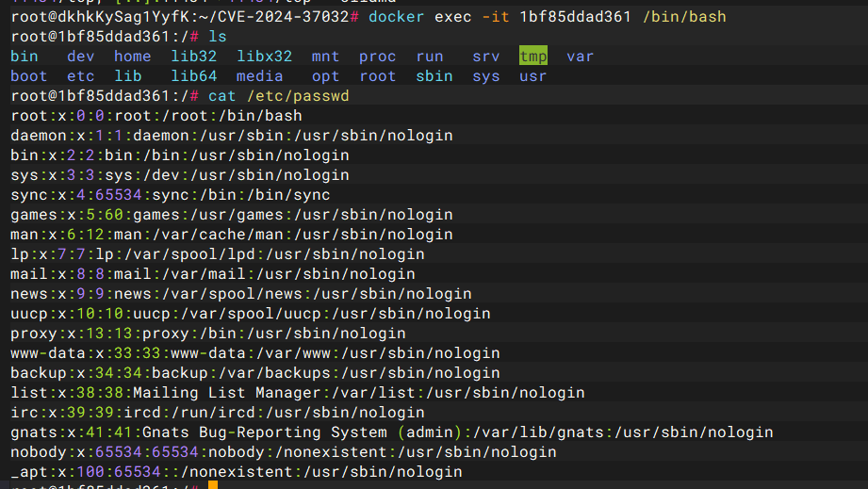
Task: Select the media directory in ls output
Action: (x=259, y=76)
